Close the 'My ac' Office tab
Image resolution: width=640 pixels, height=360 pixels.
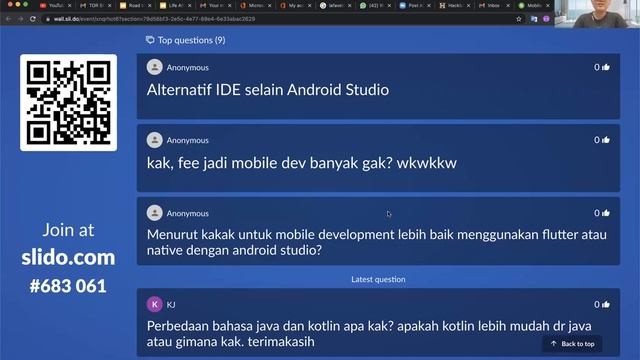tap(309, 5)
